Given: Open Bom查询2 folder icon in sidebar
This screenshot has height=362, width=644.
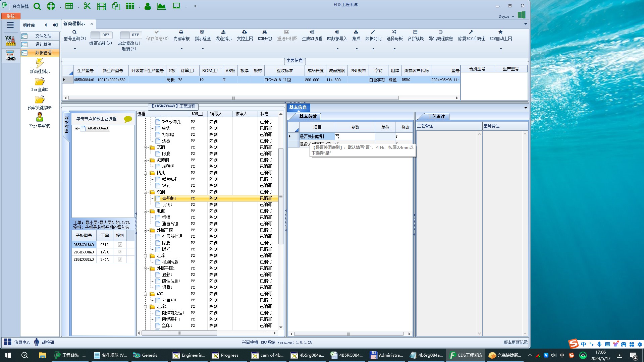Looking at the screenshot, I should tap(40, 82).
